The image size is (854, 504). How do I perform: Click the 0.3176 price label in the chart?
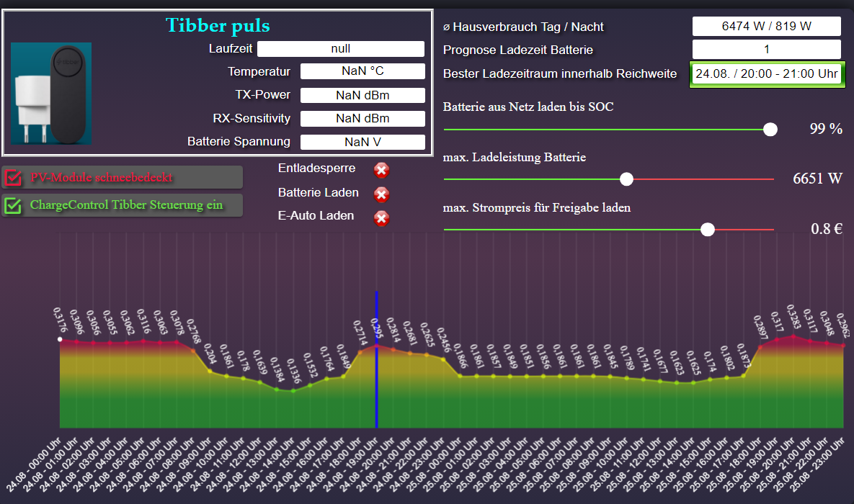(61, 320)
